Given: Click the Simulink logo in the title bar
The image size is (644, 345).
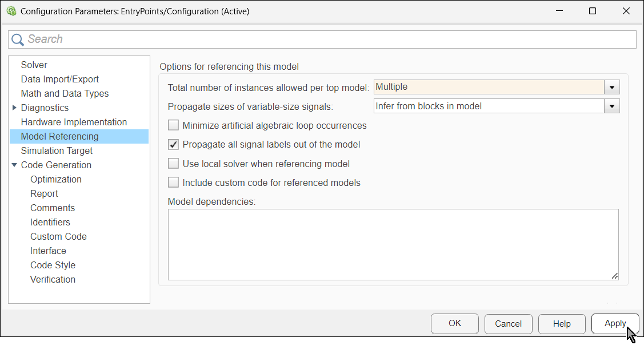Looking at the screenshot, I should tap(11, 11).
